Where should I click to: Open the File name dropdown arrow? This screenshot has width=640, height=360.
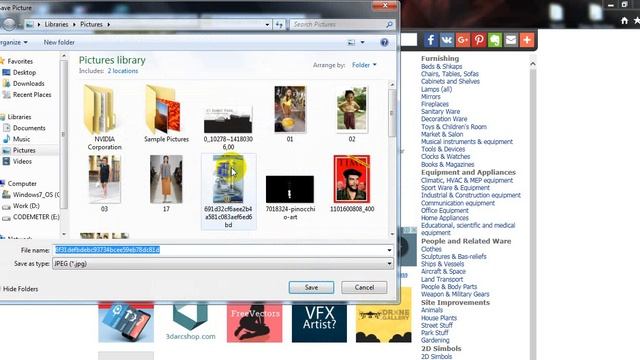[389, 250]
